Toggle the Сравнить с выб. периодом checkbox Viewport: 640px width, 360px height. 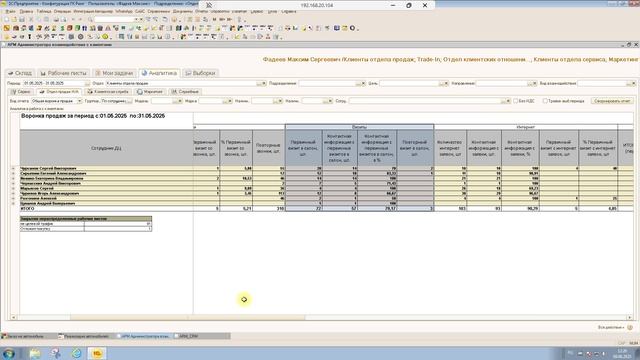545,101
